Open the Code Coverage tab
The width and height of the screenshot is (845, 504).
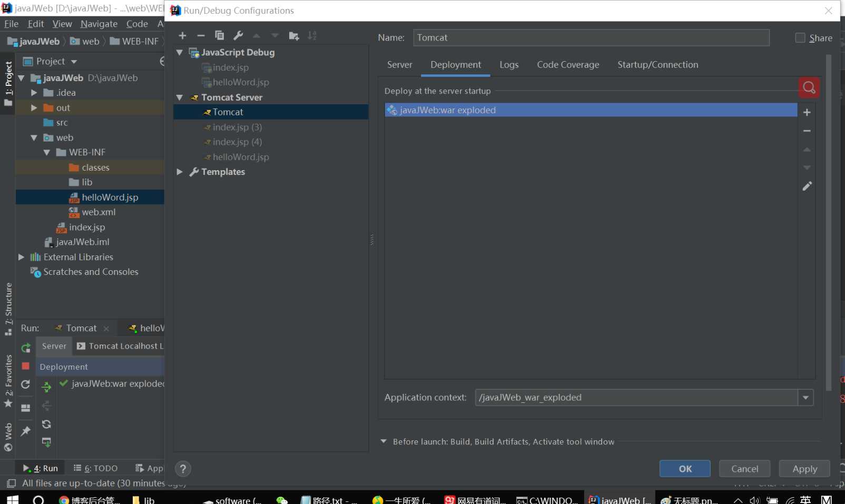pos(568,65)
